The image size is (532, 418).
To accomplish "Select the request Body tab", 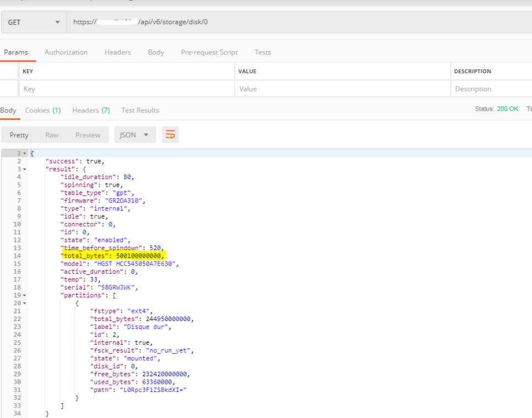I will click(156, 52).
